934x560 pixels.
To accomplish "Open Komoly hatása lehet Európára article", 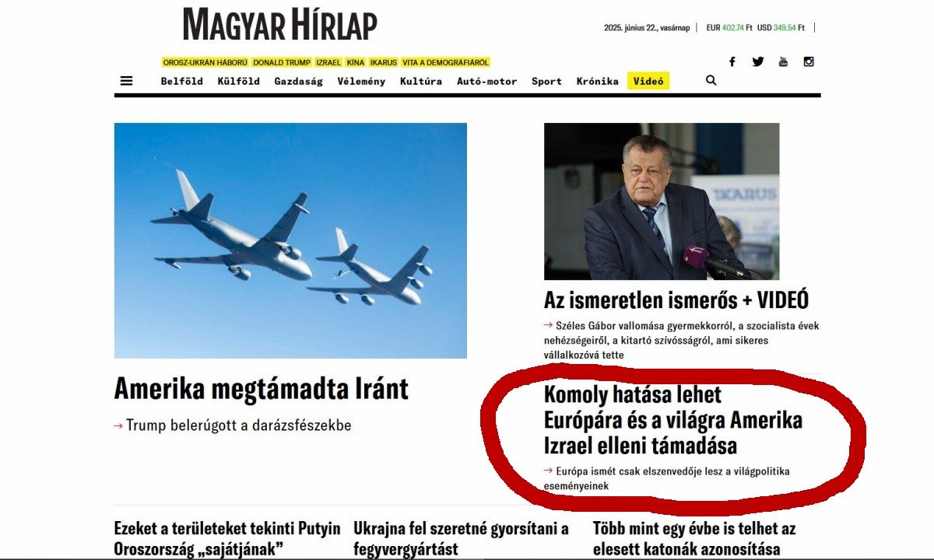I will 673,420.
